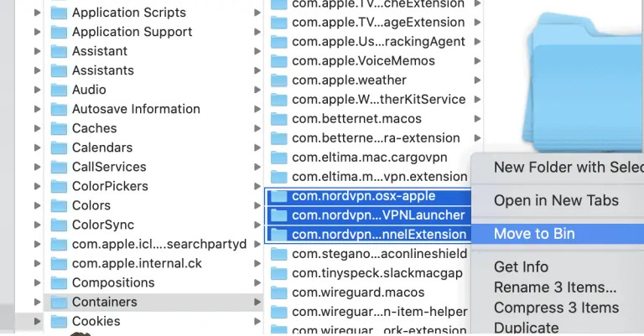Click the ColorSync folder icon
Viewport: 644px width, 336px height.
[59, 225]
